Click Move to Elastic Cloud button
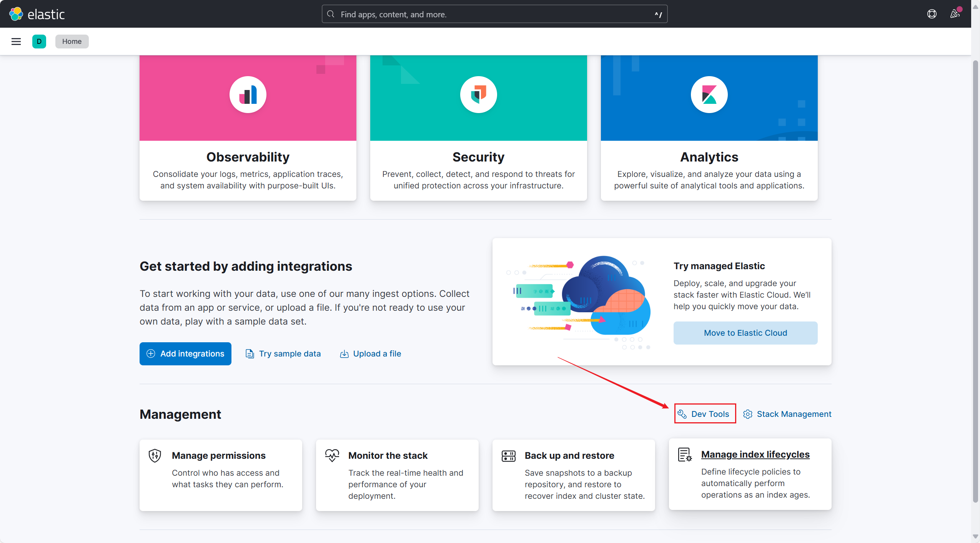The height and width of the screenshot is (543, 980). click(745, 333)
